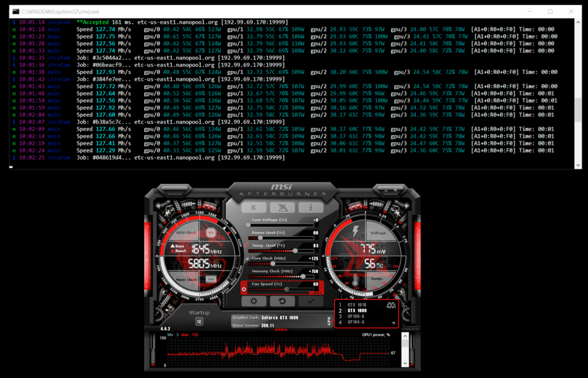The width and height of the screenshot is (588, 378).
Task: Click the Fan Speed value 69
Action: pyautogui.click(x=316, y=284)
